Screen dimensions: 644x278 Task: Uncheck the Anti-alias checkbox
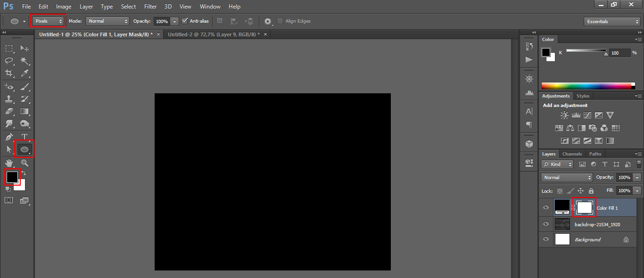click(185, 21)
